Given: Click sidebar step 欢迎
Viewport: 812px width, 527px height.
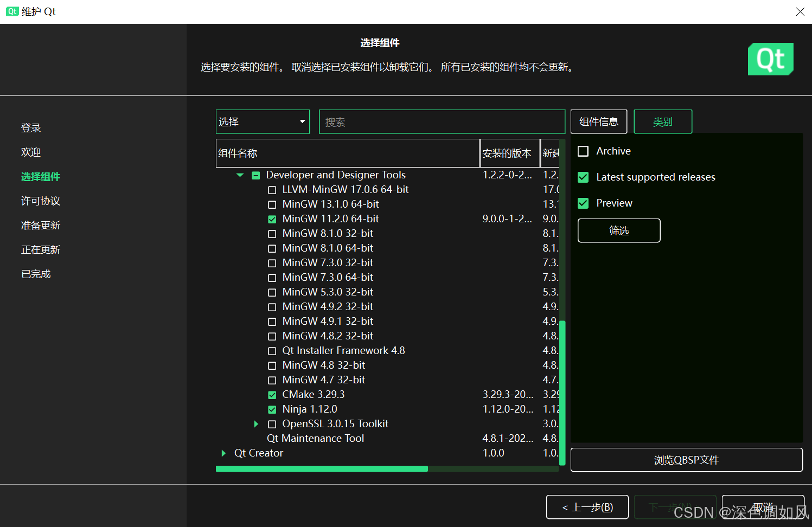Looking at the screenshot, I should tap(31, 152).
